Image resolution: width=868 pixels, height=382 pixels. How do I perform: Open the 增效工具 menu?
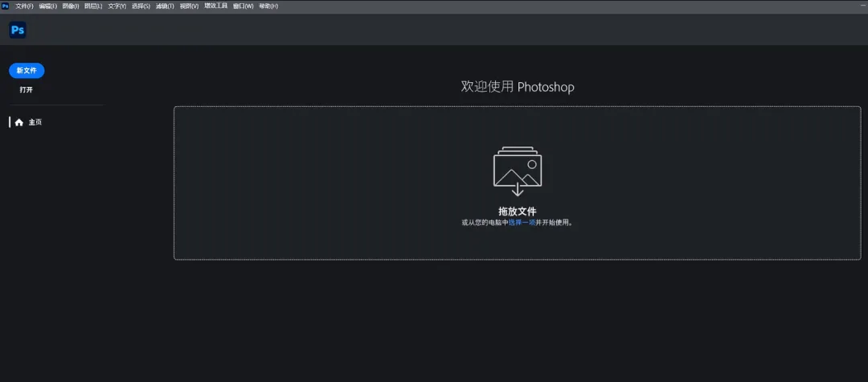[216, 6]
